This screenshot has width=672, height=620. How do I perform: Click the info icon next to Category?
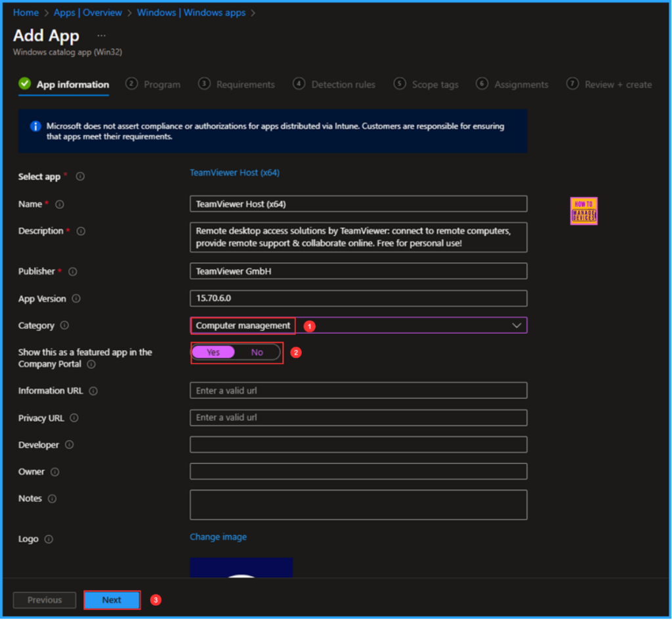tap(64, 325)
